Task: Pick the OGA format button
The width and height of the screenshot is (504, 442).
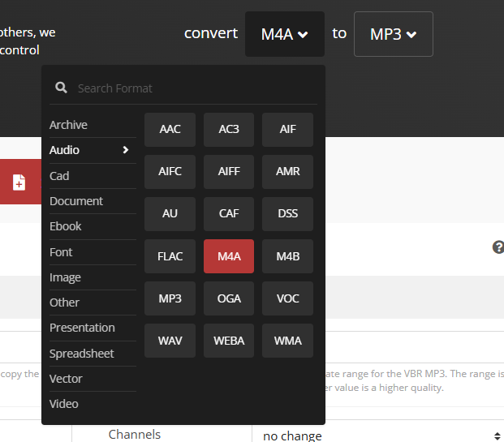Action: point(229,298)
